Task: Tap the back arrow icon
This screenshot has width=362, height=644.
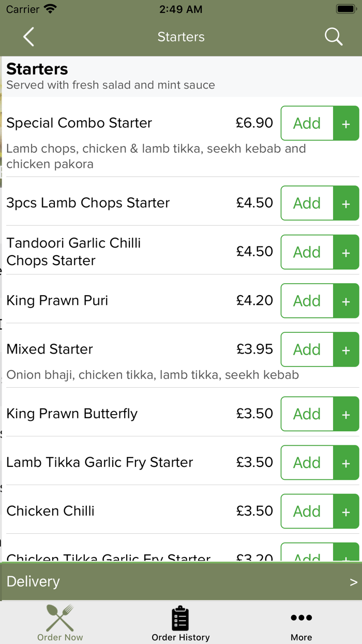Action: 29,37
